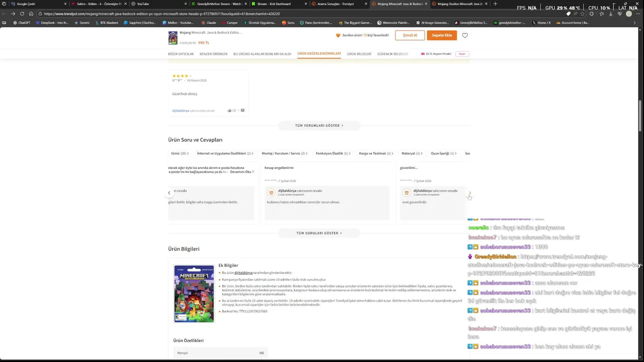Screen dimensions: 644x362
Task: Click 'Kazan' coupon button
Action: point(462,54)
